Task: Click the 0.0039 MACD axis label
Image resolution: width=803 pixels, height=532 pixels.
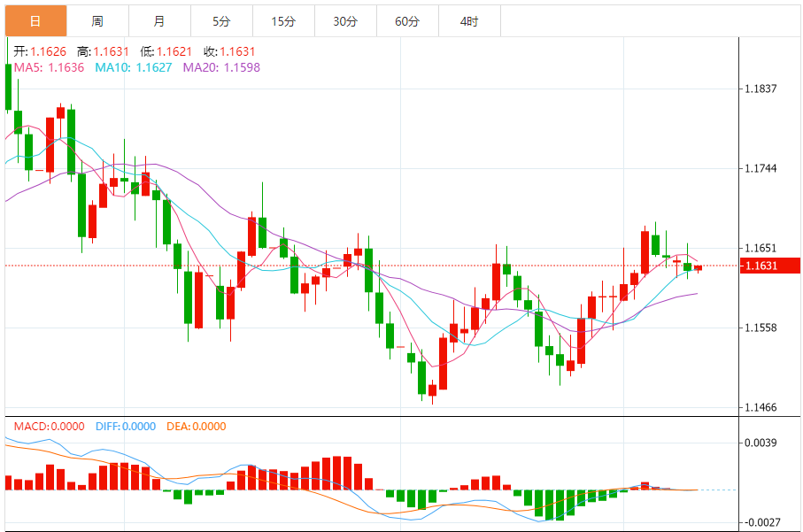Action: [761, 443]
